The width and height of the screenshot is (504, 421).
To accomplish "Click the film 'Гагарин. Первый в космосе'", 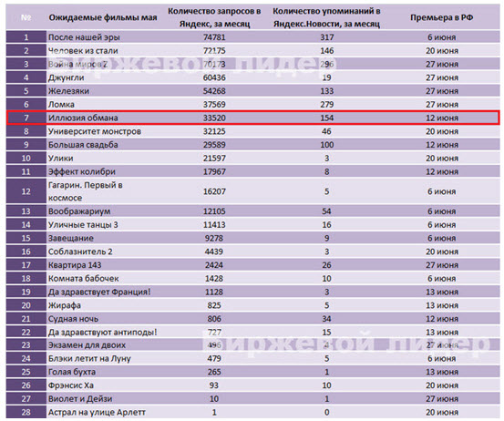I will (x=85, y=191).
